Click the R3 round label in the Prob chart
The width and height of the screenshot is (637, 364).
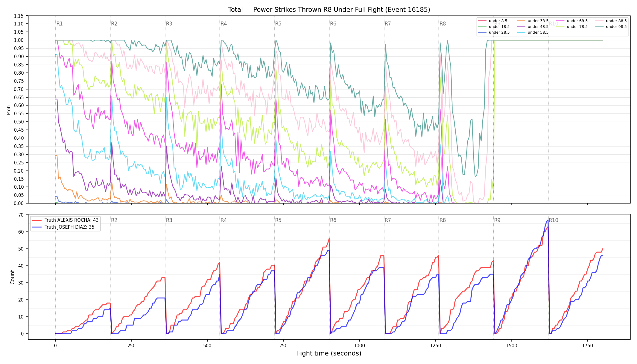(x=169, y=24)
